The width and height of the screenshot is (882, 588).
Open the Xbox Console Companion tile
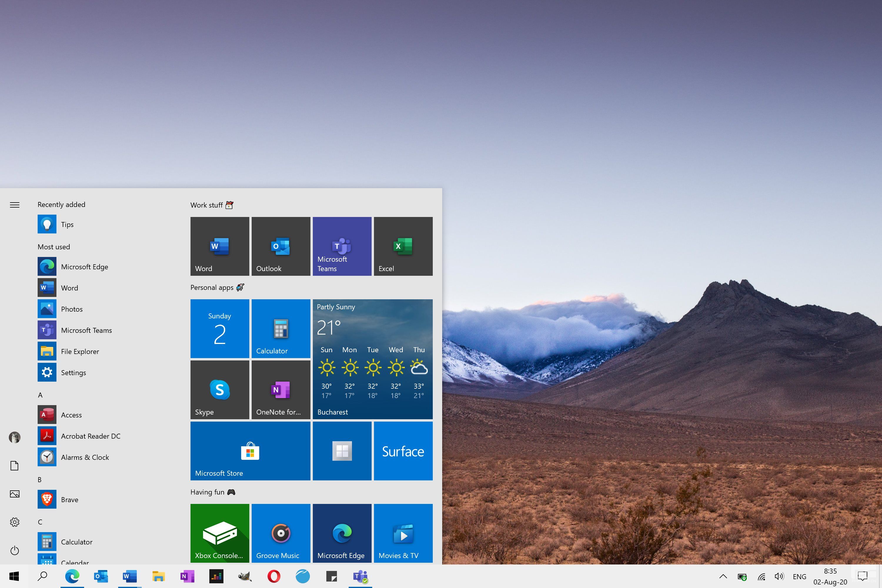[220, 533]
